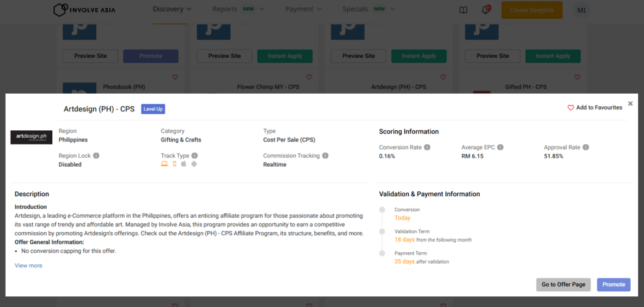Click the artdesign.ph logo thumbnail

point(31,137)
